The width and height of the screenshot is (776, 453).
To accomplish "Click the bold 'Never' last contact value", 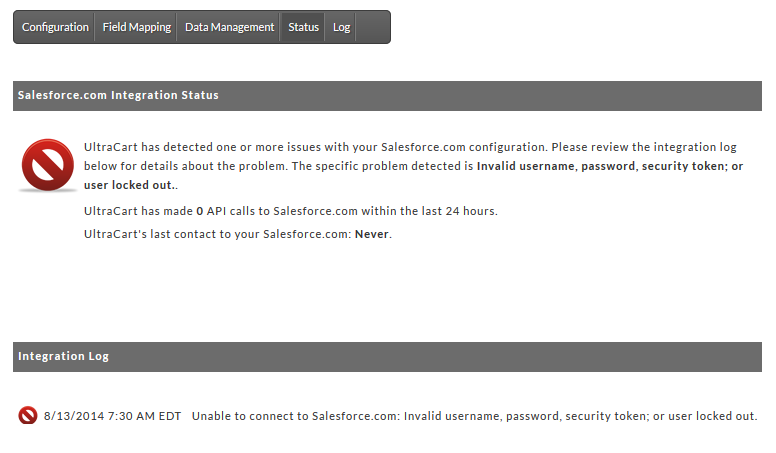I will tap(372, 234).
